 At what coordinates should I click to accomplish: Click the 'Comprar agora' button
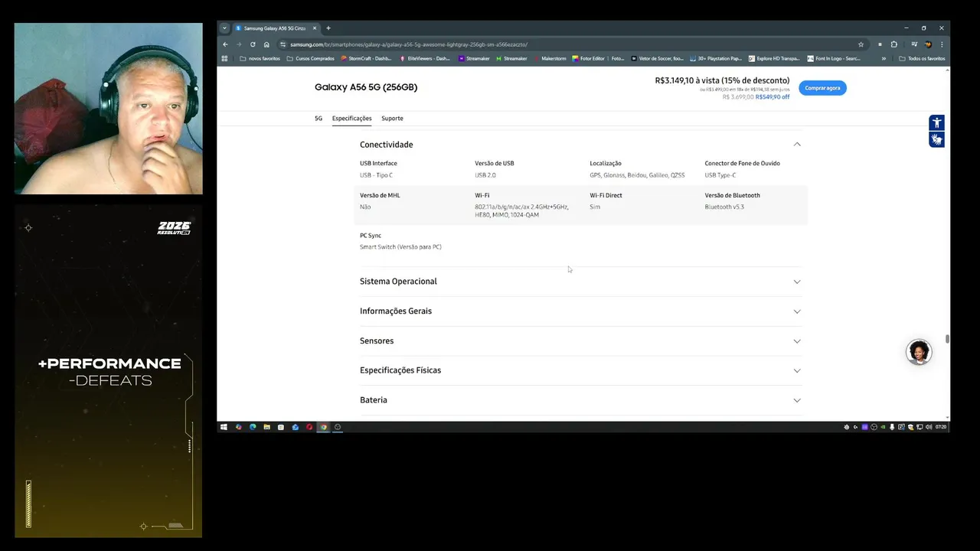tap(822, 88)
